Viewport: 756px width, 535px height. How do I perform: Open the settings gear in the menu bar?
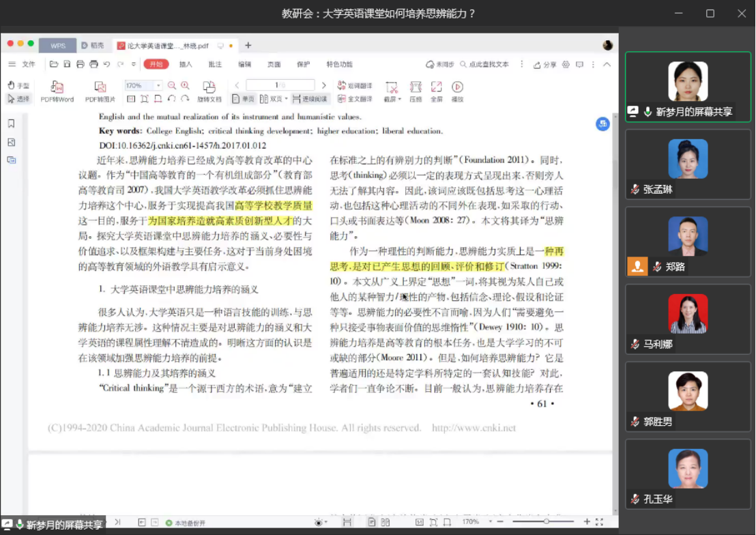tap(566, 64)
